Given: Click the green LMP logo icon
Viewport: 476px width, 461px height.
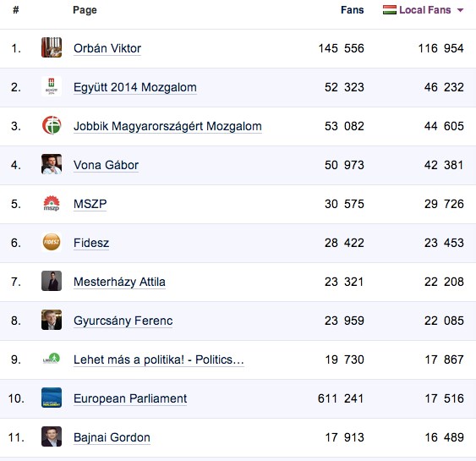Looking at the screenshot, I should (x=52, y=359).
